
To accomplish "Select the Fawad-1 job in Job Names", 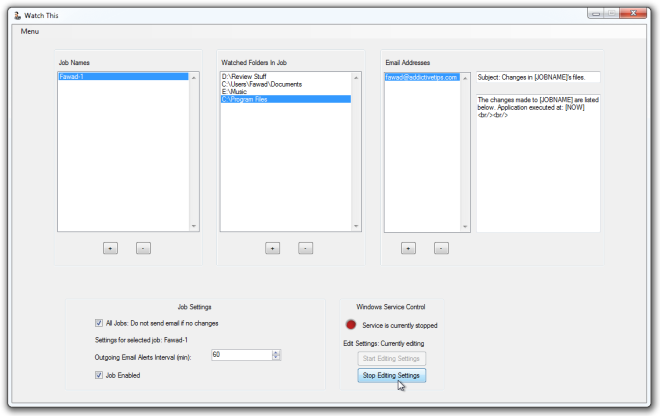I will (x=123, y=77).
